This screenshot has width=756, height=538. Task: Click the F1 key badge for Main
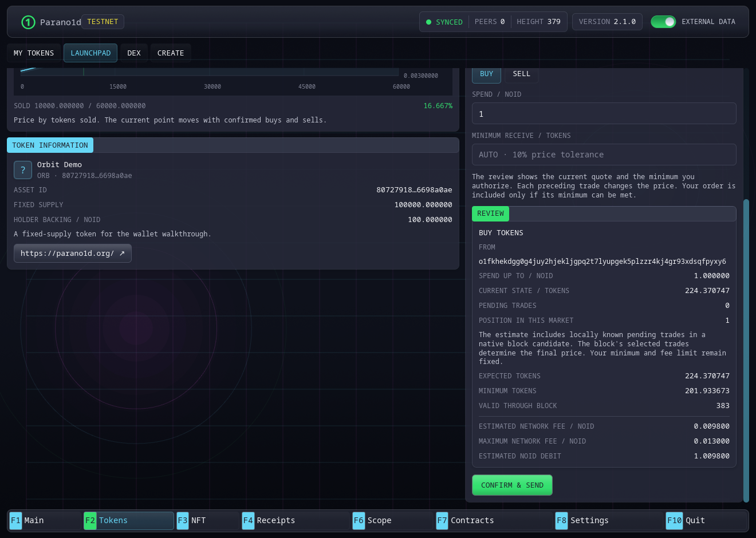15,520
